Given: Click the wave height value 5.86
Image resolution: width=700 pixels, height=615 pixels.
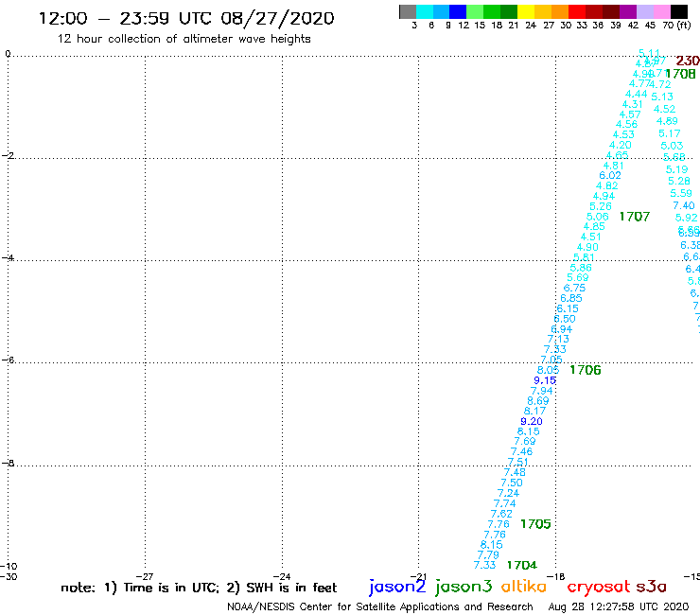Looking at the screenshot, I should [581, 268].
